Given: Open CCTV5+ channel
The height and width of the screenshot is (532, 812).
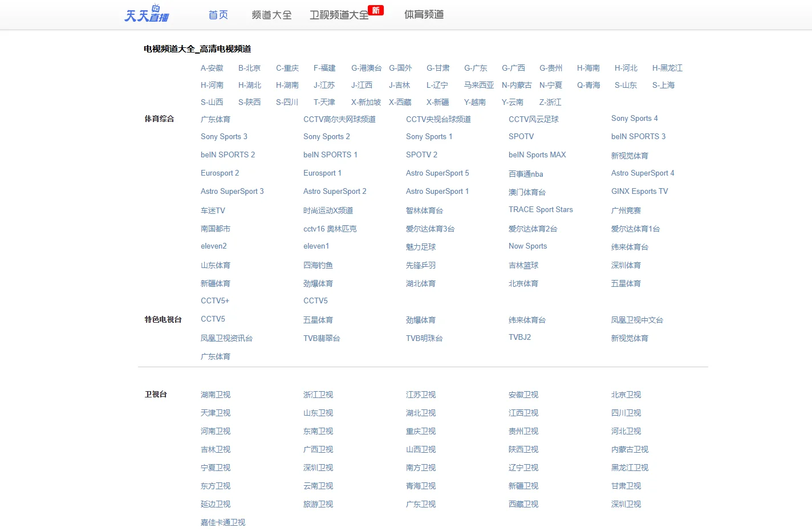Looking at the screenshot, I should pyautogui.click(x=215, y=300).
